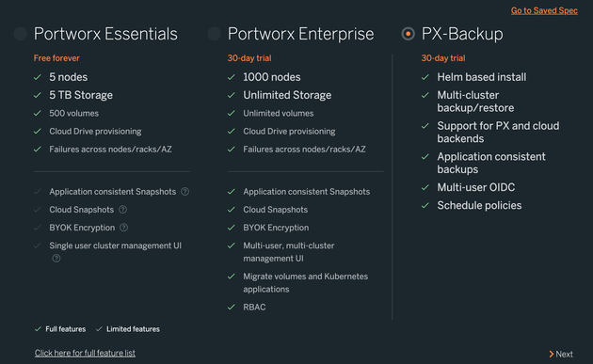Screen dimensions: 593x364
Task: Select the PX-Backup radio button
Action: click(x=409, y=34)
